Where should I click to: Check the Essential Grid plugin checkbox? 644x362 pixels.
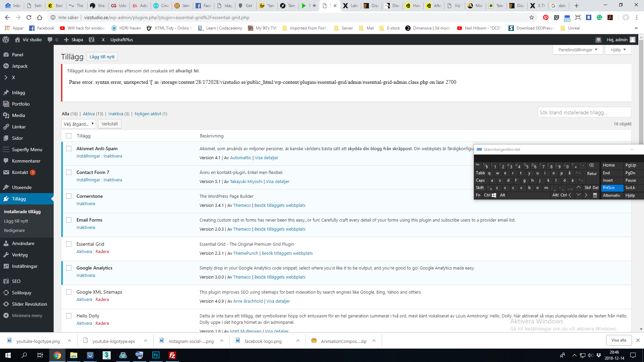pos(69,244)
